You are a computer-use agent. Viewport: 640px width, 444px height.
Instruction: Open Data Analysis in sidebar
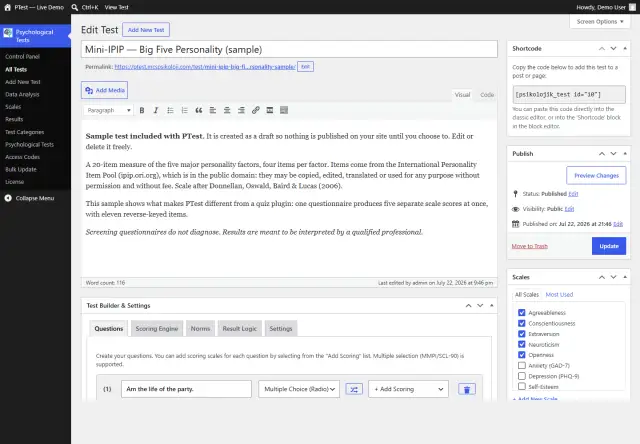coord(22,94)
